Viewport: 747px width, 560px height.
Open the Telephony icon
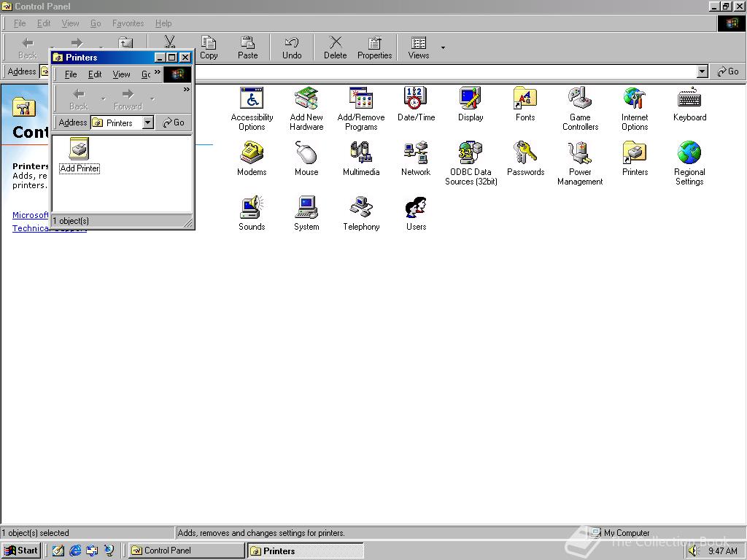361,214
